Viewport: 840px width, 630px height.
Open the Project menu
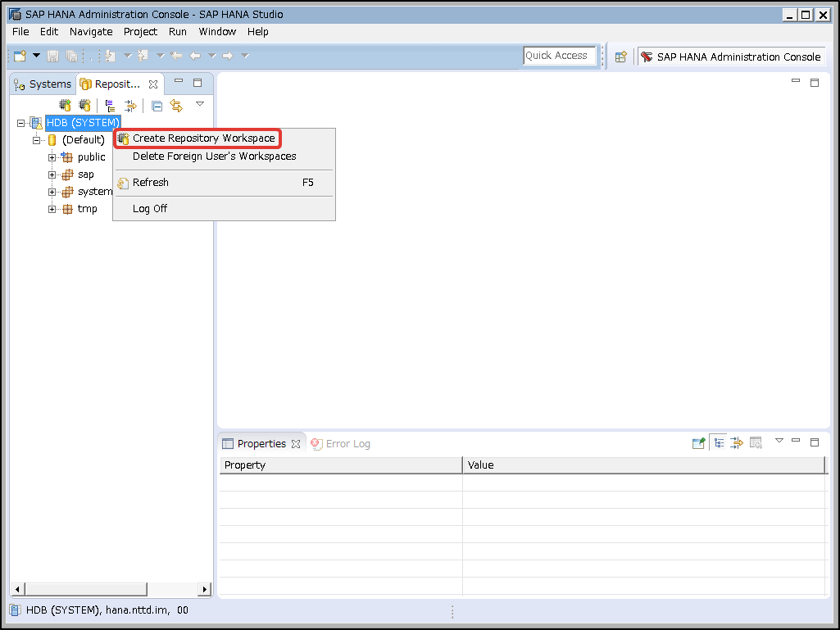coord(140,32)
